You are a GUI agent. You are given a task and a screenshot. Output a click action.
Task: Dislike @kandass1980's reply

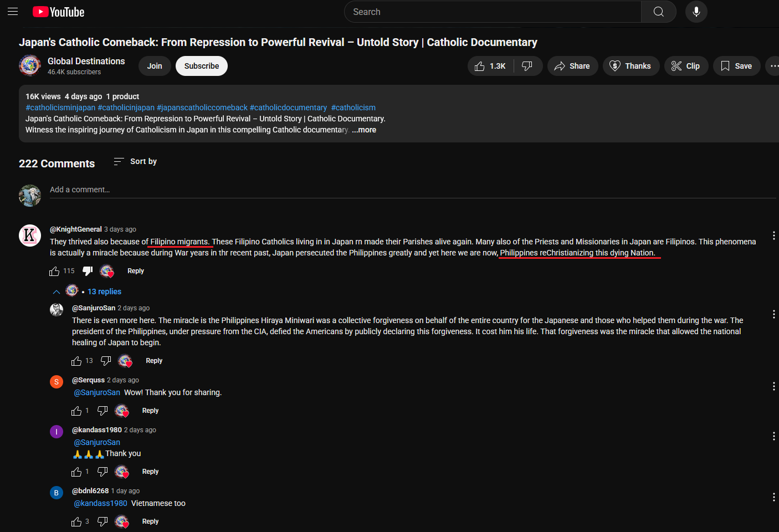[102, 472]
